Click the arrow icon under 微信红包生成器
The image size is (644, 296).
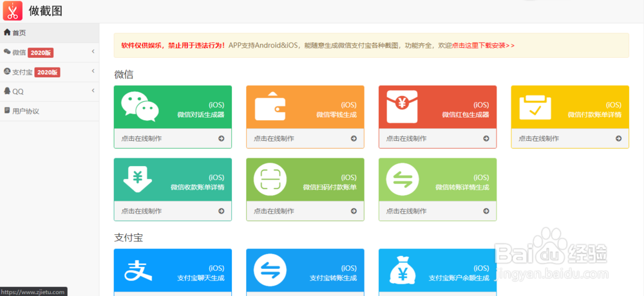[x=486, y=139]
